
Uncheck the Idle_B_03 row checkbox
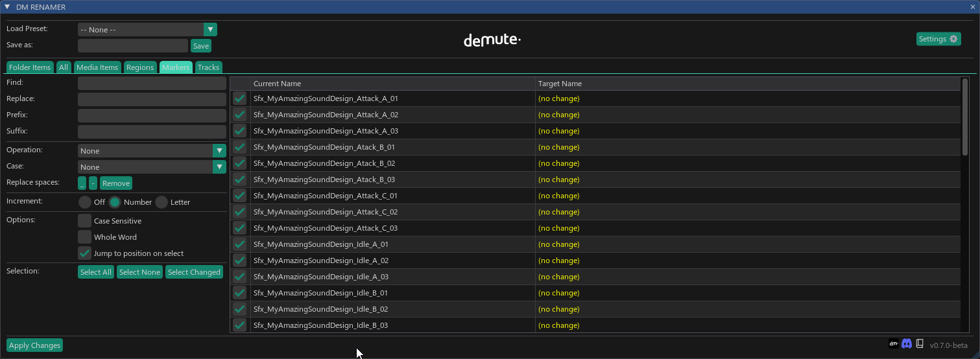coord(240,325)
